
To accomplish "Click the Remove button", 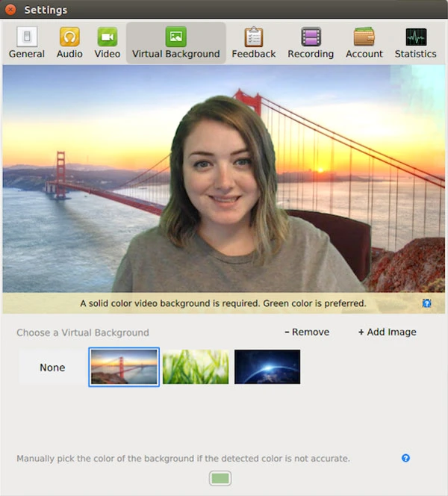I will 307,332.
